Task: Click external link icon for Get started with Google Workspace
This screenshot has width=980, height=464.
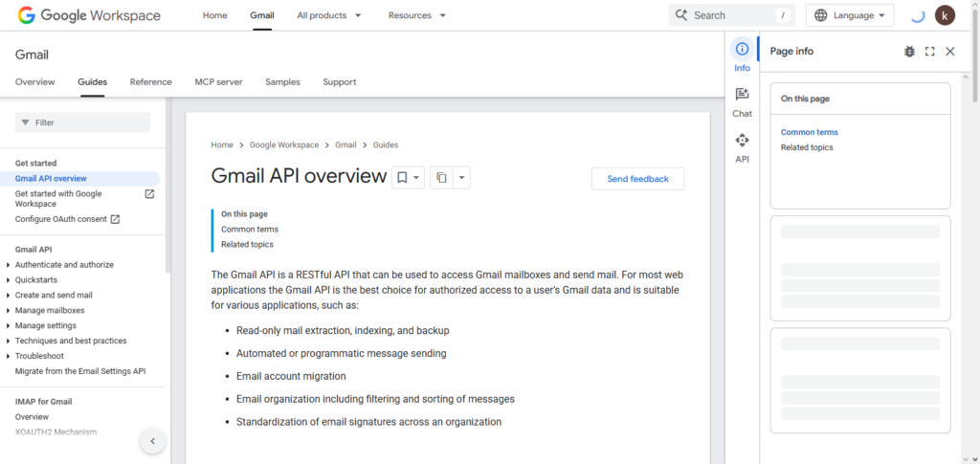Action: click(149, 194)
